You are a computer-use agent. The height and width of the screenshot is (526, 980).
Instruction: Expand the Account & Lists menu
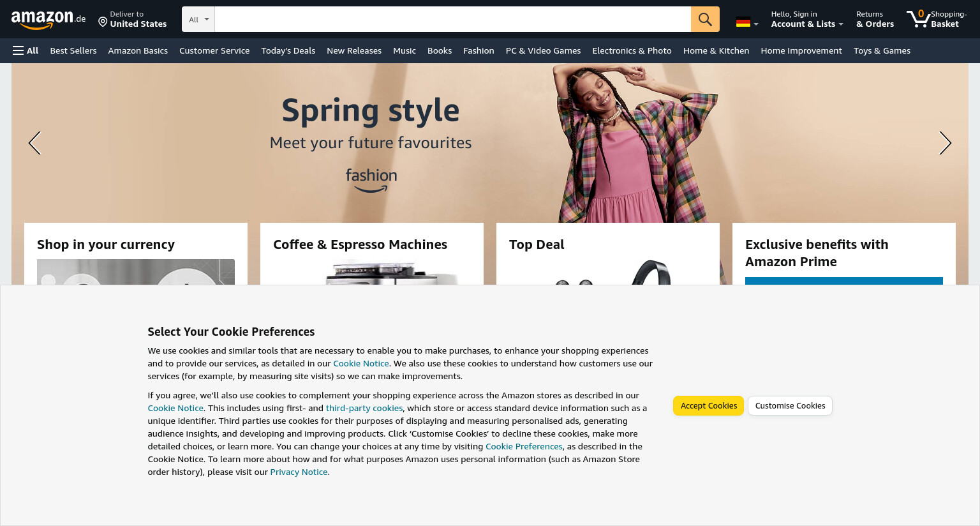pyautogui.click(x=806, y=19)
